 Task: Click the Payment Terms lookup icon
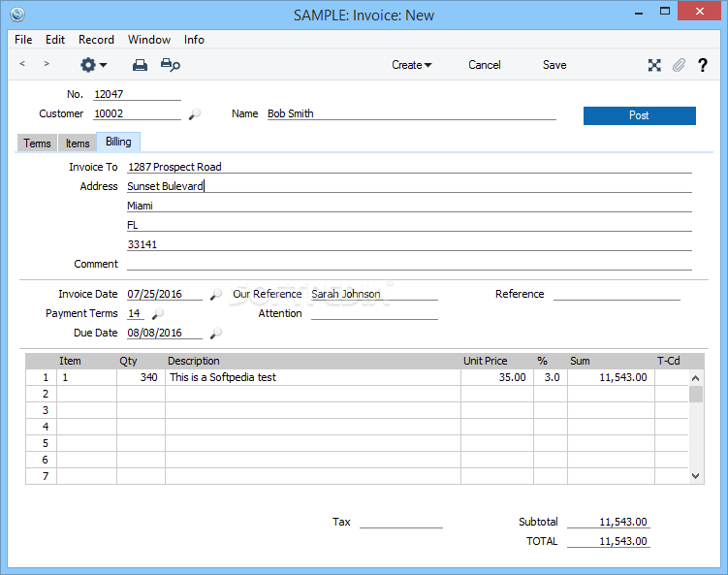click(158, 314)
